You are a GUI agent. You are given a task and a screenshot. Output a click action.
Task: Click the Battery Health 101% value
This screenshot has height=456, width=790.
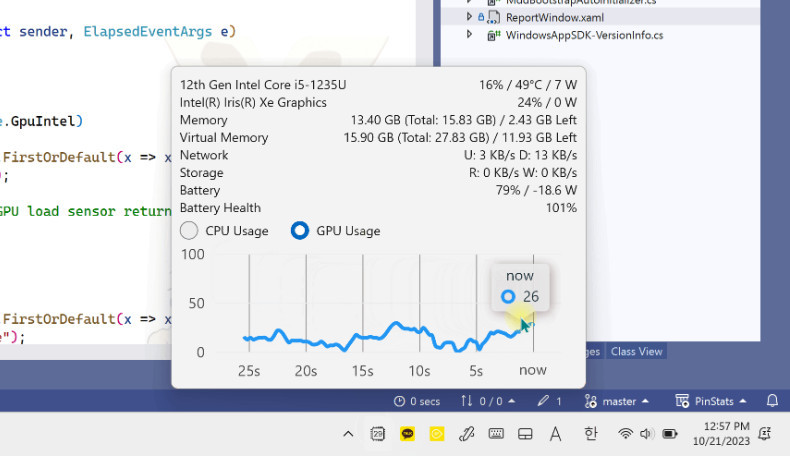pyautogui.click(x=561, y=208)
